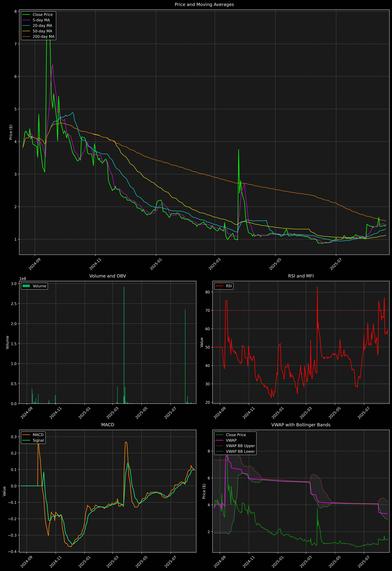Click the "Volume and OBV" chart title

108,276
